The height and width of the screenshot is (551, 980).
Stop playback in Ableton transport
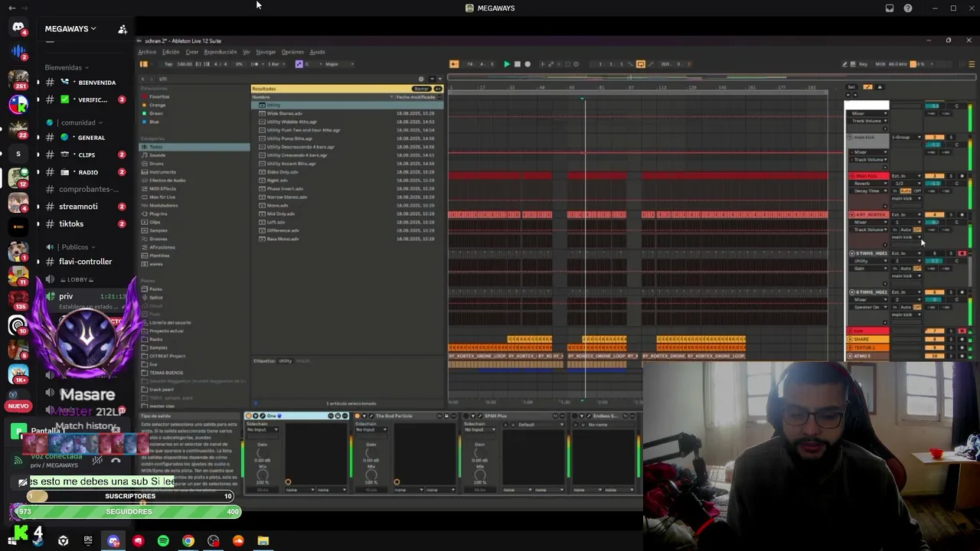(517, 64)
